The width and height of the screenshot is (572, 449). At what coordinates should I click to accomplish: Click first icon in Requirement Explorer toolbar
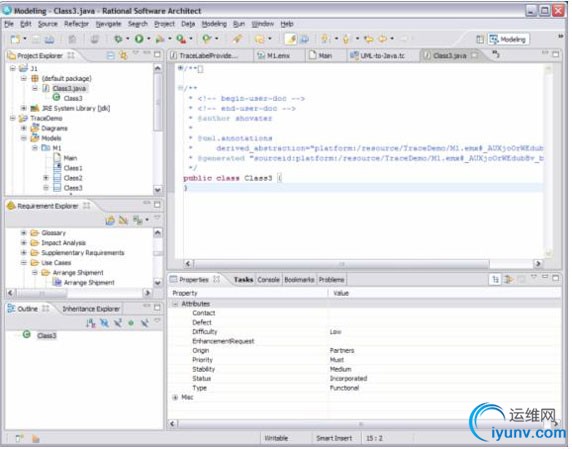point(110,220)
